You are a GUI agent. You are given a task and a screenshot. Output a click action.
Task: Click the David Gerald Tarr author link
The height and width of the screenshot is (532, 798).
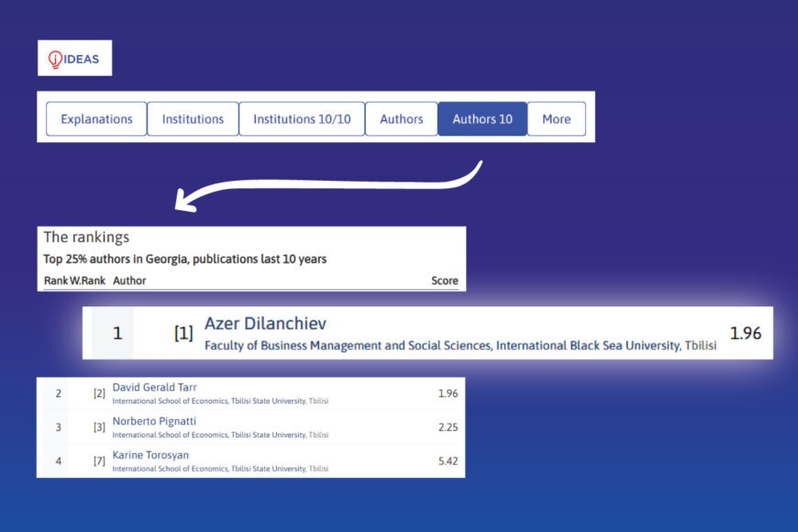tap(154, 387)
